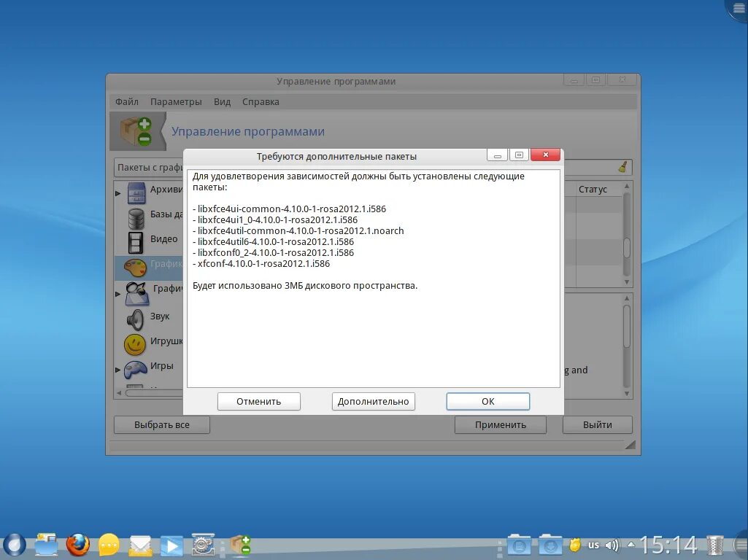Screen dimensions: 748x560
Task: Select the Игры gamepad icon
Action: 136,369
